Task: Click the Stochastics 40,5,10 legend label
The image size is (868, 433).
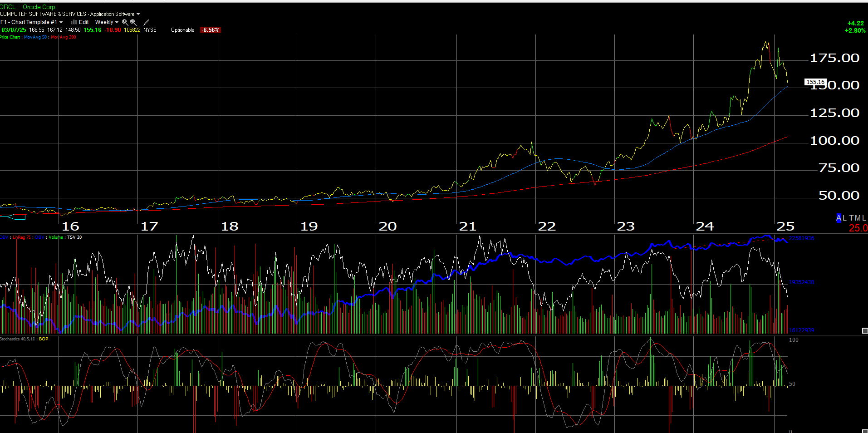Action: point(18,339)
